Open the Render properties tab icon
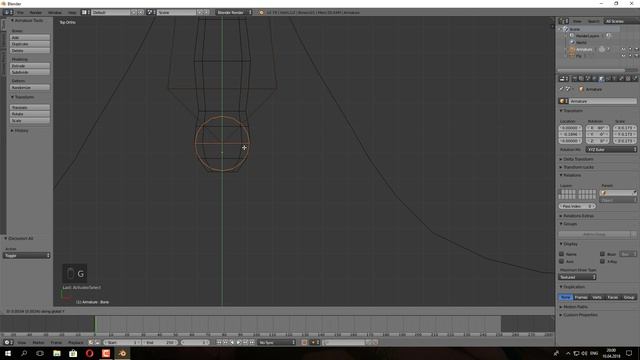The image size is (640, 360). coord(574,79)
